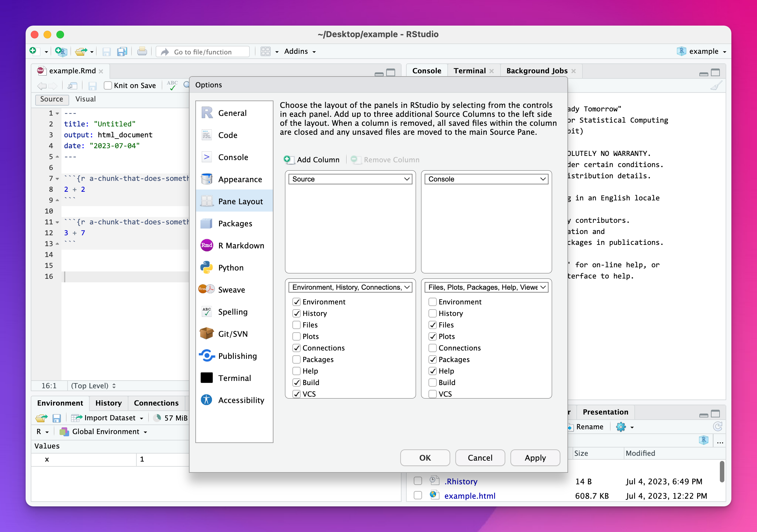Click OK in the Options dialog
This screenshot has height=532, width=757.
click(425, 458)
